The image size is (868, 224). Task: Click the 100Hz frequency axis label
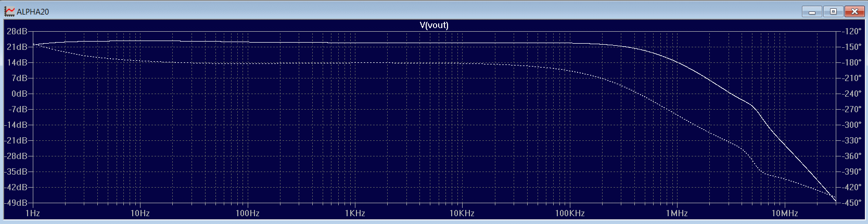(248, 213)
